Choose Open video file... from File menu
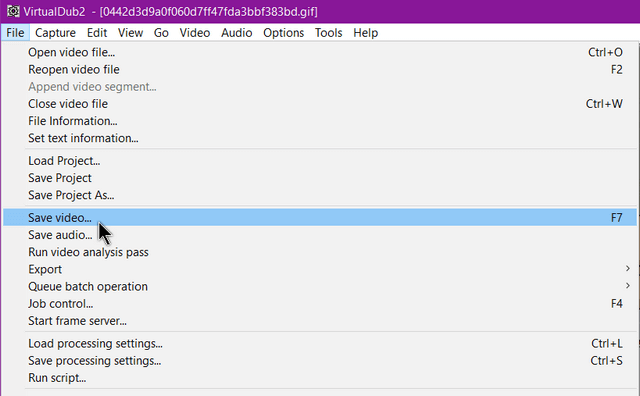This screenshot has width=640, height=396. 320,52
